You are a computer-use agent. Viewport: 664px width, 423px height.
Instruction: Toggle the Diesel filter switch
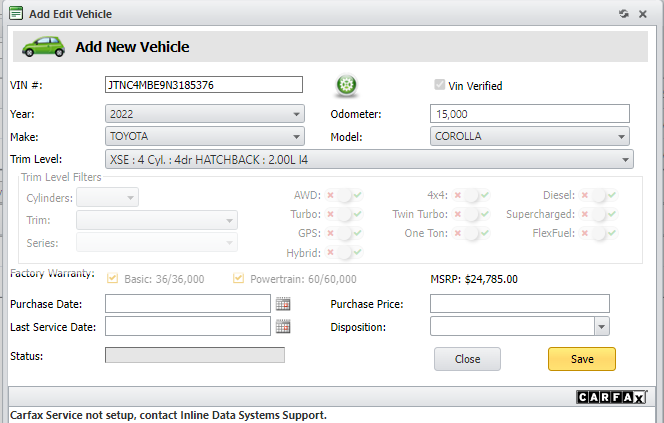pyautogui.click(x=598, y=195)
